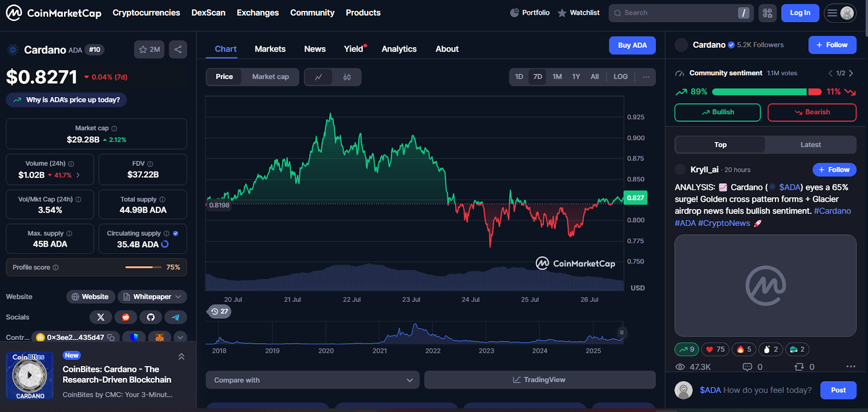This screenshot has width=868, height=412.
Task: Vote Bullish on community sentiment
Action: click(x=718, y=112)
